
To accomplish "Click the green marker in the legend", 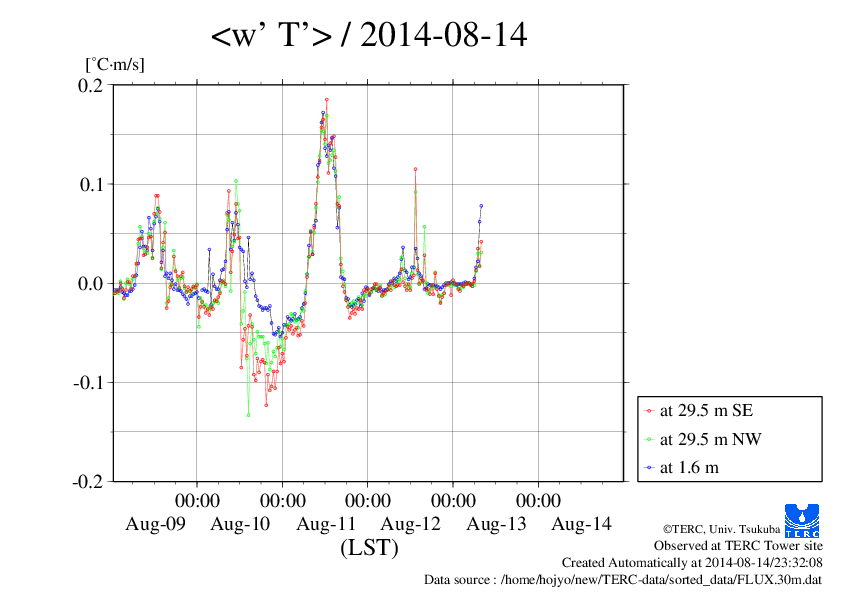I will pos(649,440).
